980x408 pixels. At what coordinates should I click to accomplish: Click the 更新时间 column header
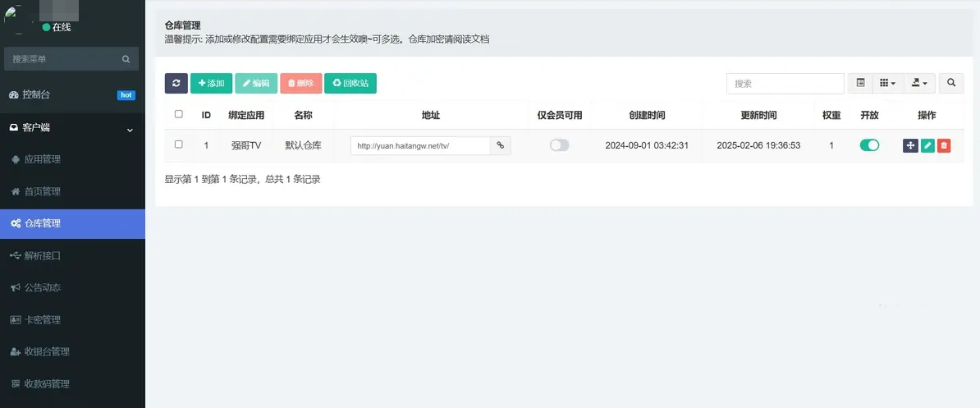tap(758, 115)
